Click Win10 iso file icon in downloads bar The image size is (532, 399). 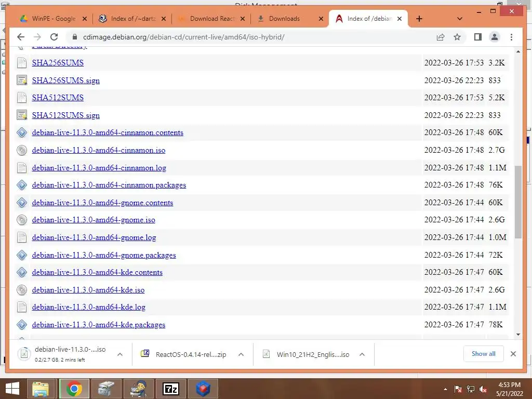pos(267,354)
